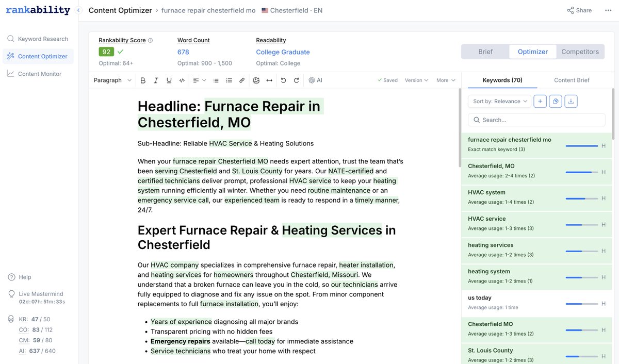
Task: Click the editor vertical scrollbar
Action: point(459,128)
